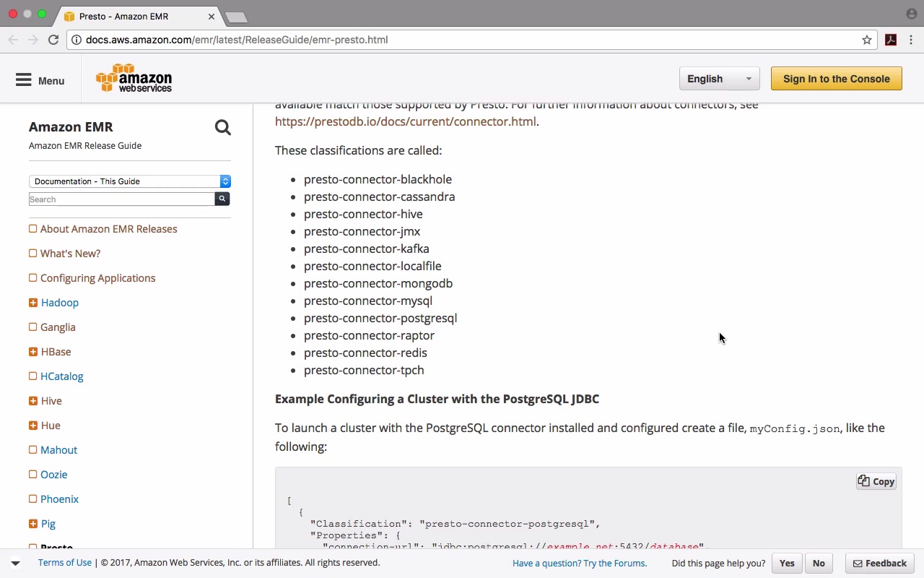Reload the page with the refresh icon
The image size is (924, 578).
point(53,40)
